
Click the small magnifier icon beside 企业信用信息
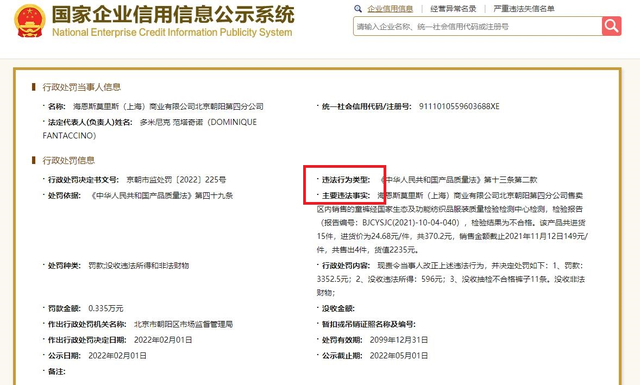tap(358, 9)
